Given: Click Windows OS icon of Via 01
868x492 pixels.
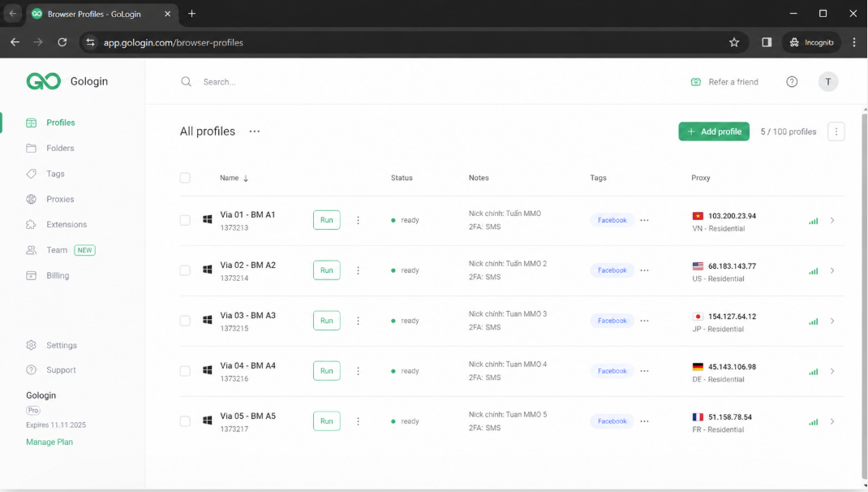Looking at the screenshot, I should pos(207,219).
